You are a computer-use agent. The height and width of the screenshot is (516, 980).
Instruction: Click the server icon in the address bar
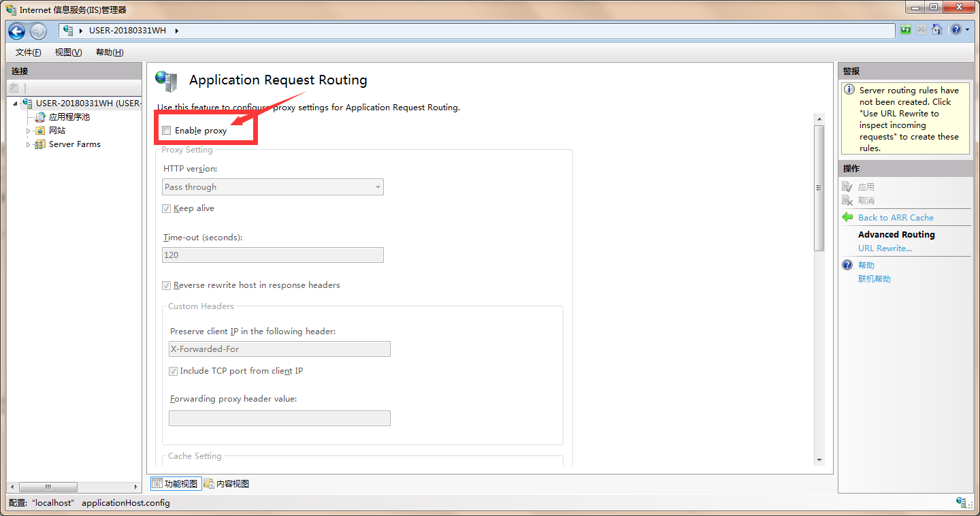[68, 31]
